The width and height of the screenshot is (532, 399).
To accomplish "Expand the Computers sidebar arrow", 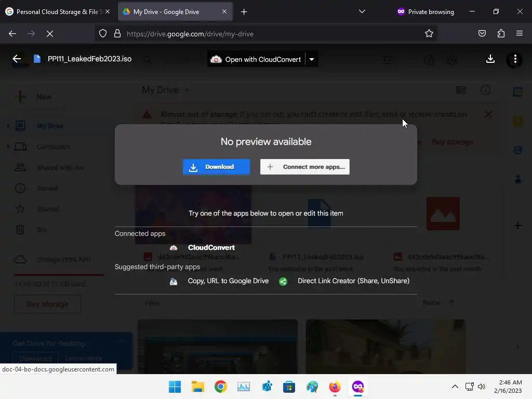I will (x=8, y=147).
